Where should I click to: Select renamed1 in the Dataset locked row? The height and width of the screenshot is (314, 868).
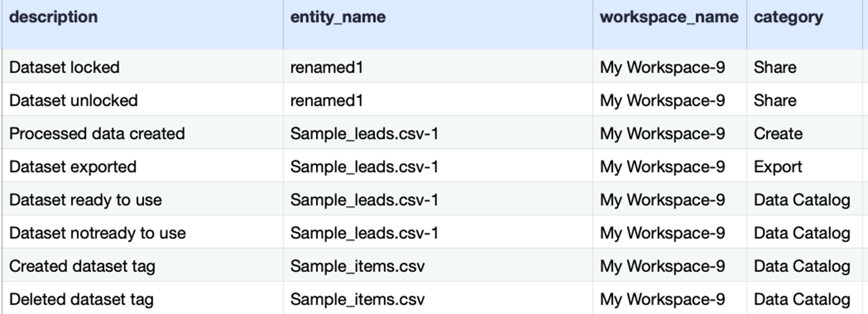pos(326,67)
